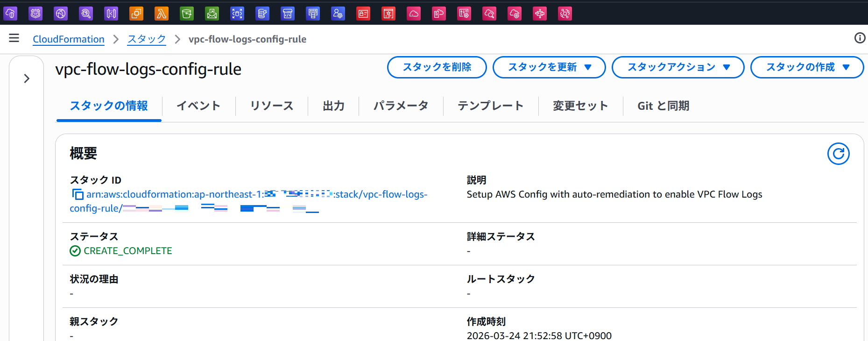Go to CloudFormation breadcrumb link

pos(69,39)
